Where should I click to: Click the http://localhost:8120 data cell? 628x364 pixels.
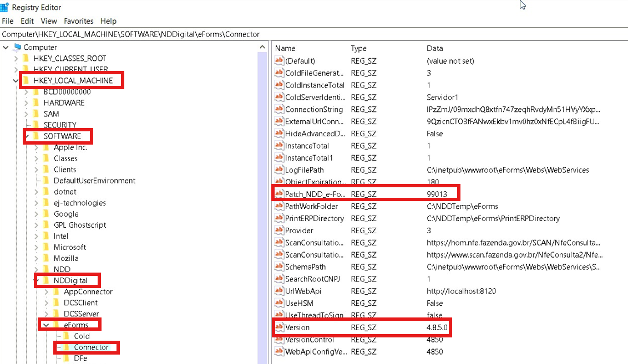(x=461, y=291)
